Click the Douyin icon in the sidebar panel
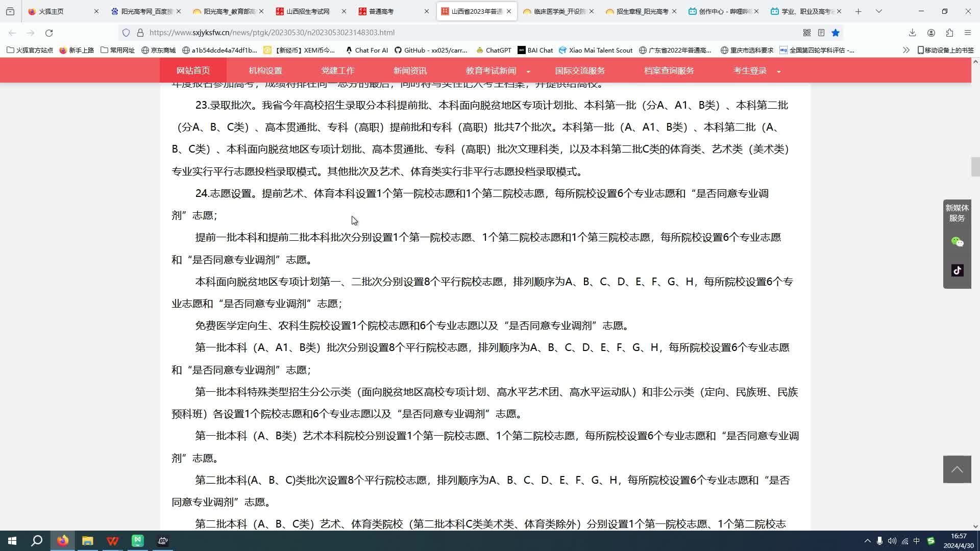The height and width of the screenshot is (551, 980). 958,270
